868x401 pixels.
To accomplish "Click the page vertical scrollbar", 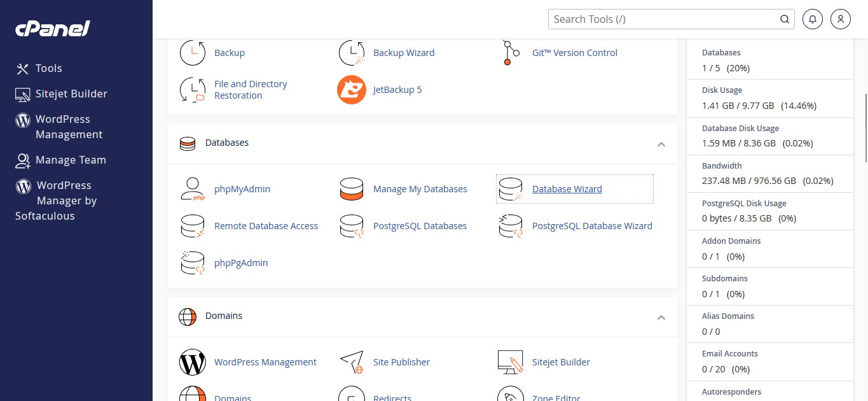I will [x=865, y=127].
